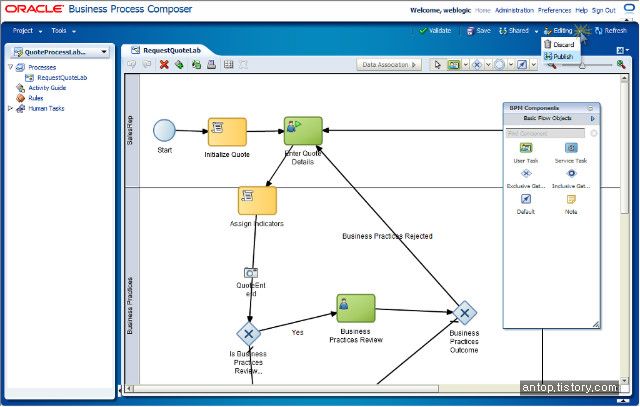Click the Business Practices Rejected flow label
The image size is (640, 407).
387,236
